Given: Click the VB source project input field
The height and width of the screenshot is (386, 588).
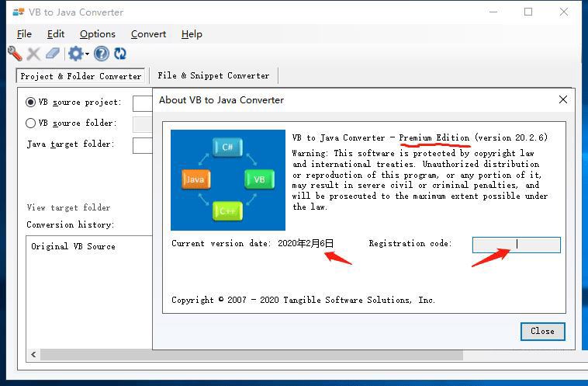Looking at the screenshot, I should click(x=143, y=103).
